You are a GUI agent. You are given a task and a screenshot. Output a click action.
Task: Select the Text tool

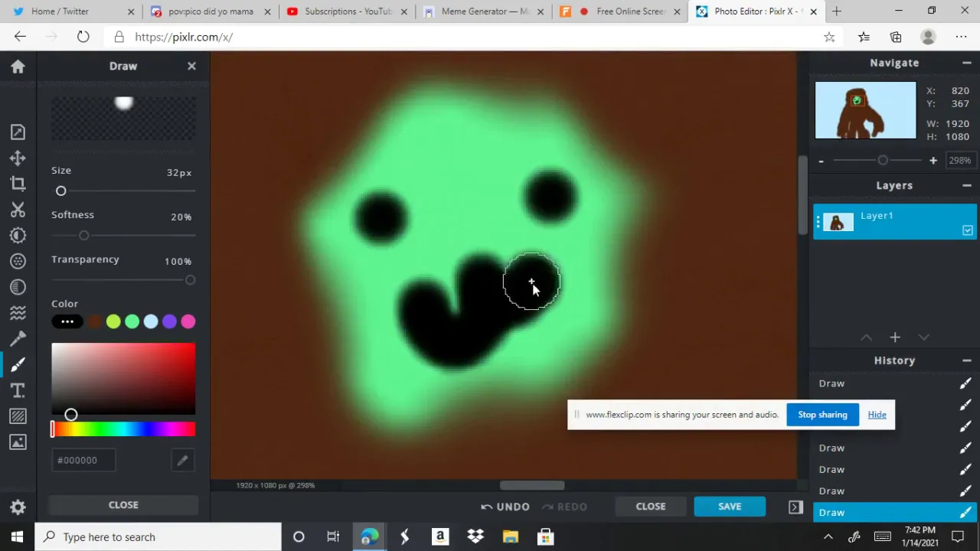pos(18,390)
